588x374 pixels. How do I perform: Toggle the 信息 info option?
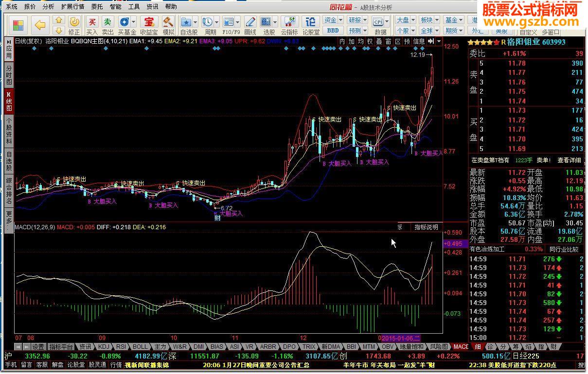(419, 42)
